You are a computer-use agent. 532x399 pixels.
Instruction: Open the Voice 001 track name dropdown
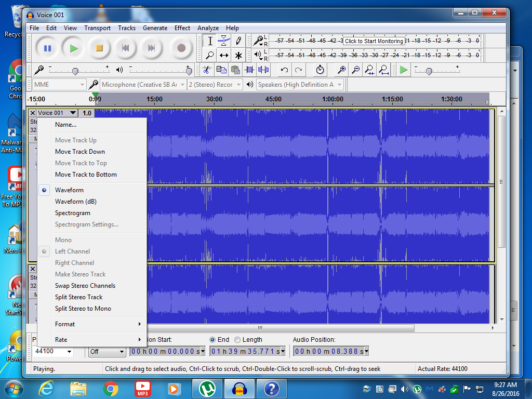click(57, 113)
